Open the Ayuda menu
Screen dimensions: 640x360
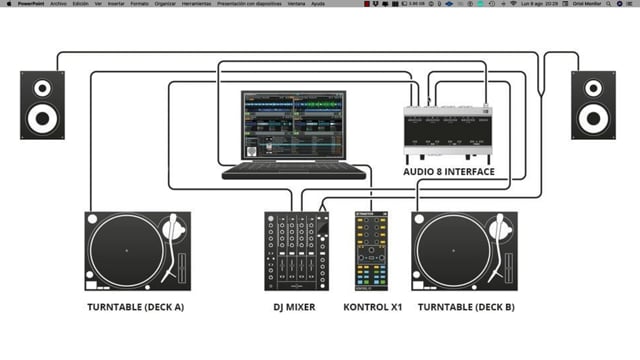[x=318, y=4]
